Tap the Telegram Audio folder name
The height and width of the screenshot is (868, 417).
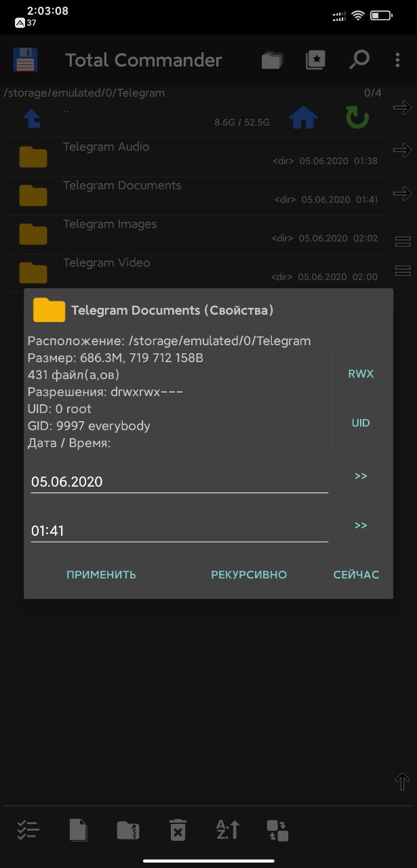[106, 146]
